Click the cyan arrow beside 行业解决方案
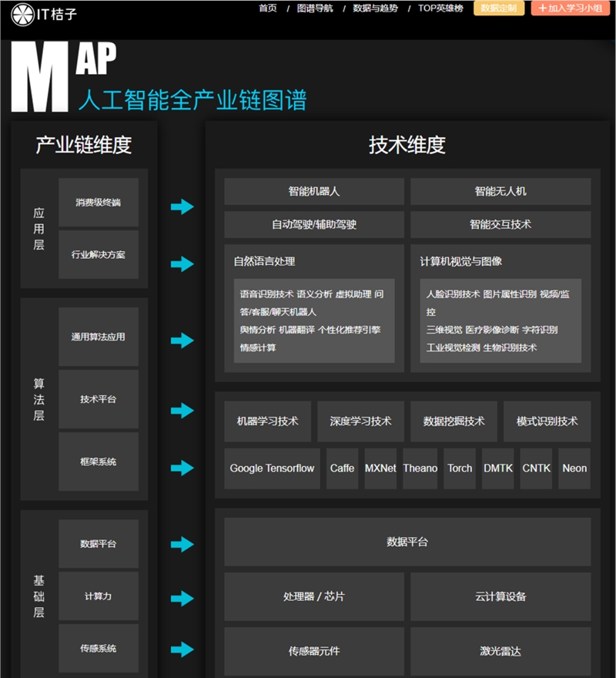 [182, 264]
